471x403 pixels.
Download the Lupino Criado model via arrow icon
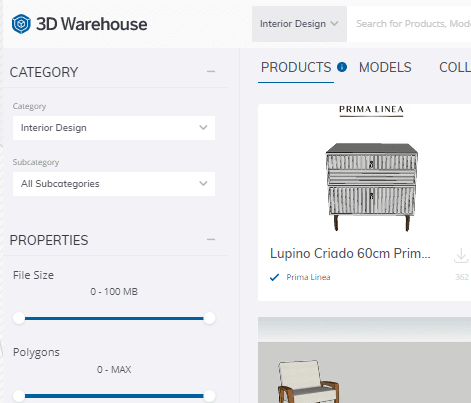pos(461,256)
